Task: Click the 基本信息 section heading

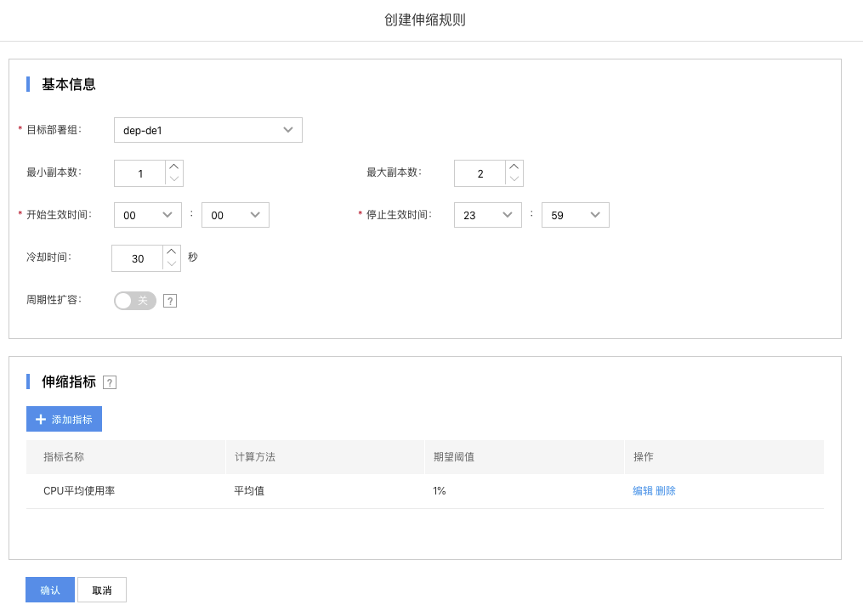Action: 69,84
